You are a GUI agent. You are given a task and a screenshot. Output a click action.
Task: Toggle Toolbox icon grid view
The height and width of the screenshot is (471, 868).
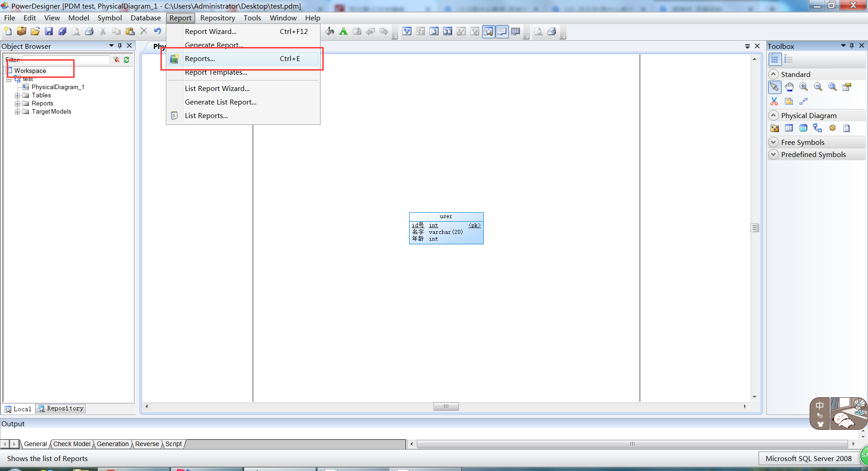click(x=774, y=59)
